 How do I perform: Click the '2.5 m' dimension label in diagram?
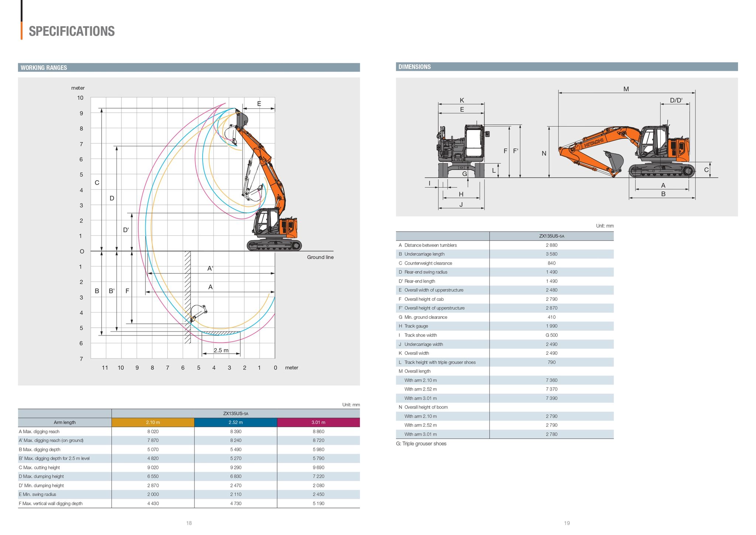pyautogui.click(x=221, y=350)
